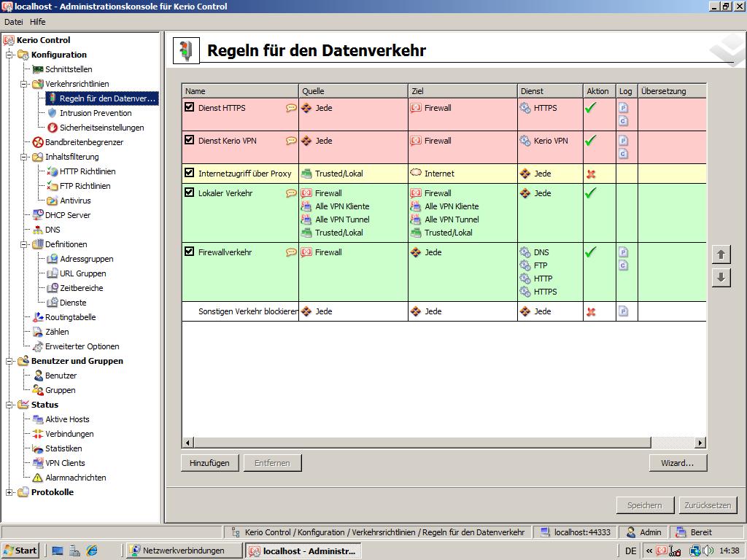Open the Datei menu

pos(14,22)
